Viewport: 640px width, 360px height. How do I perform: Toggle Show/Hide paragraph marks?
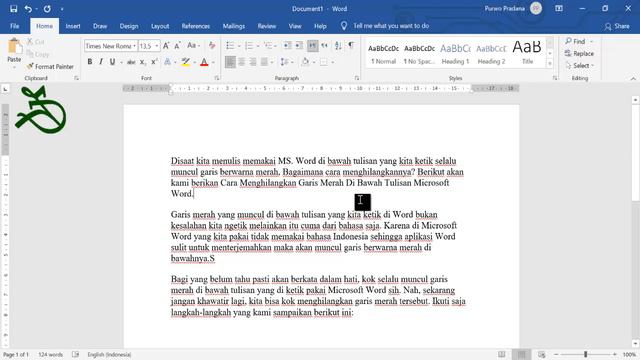point(351,46)
